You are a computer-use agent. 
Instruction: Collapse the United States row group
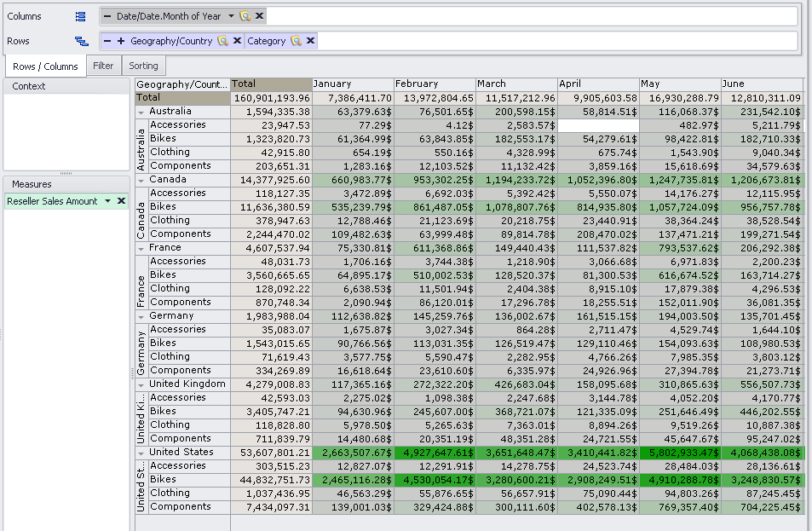click(141, 453)
